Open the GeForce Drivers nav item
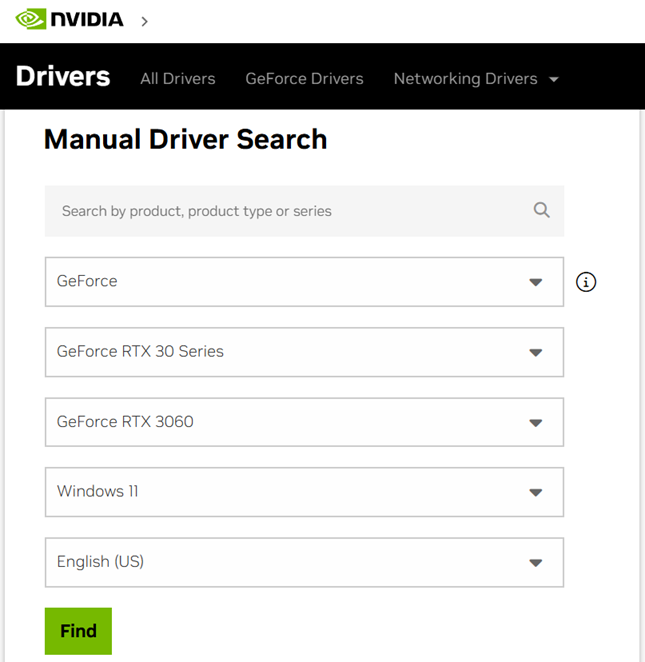The width and height of the screenshot is (645, 662). [x=304, y=78]
